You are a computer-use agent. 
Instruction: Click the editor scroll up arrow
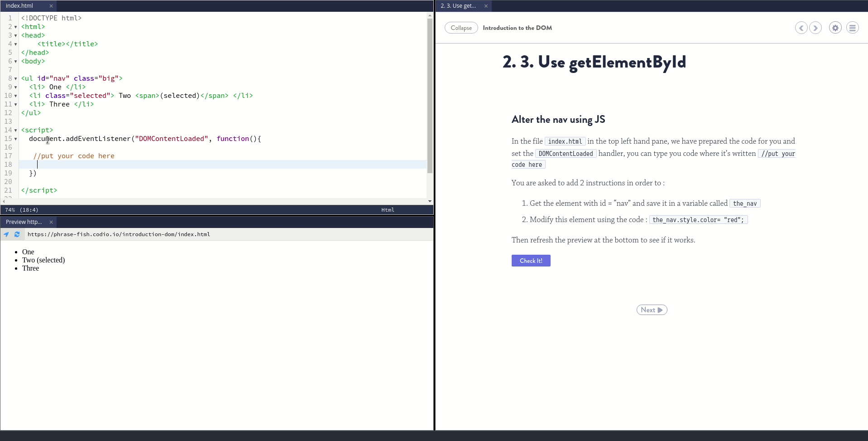pyautogui.click(x=430, y=16)
